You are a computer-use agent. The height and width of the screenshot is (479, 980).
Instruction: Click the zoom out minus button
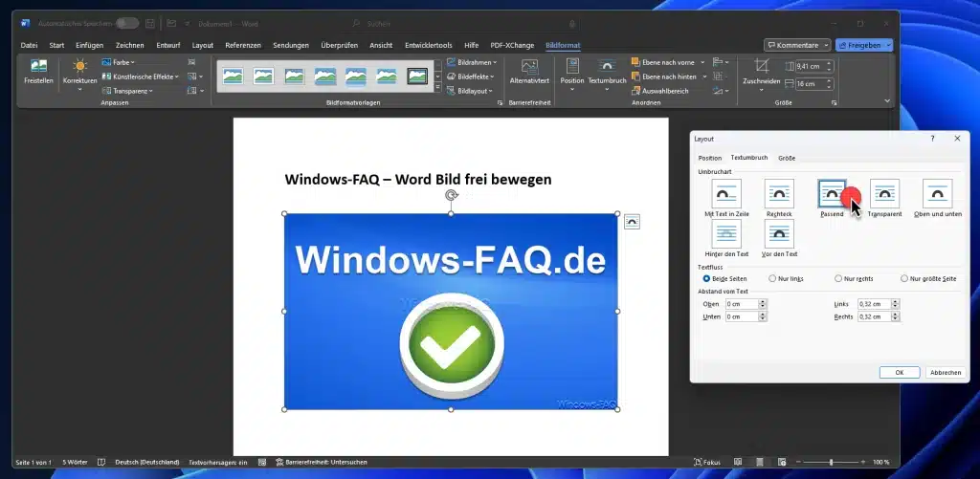point(799,462)
